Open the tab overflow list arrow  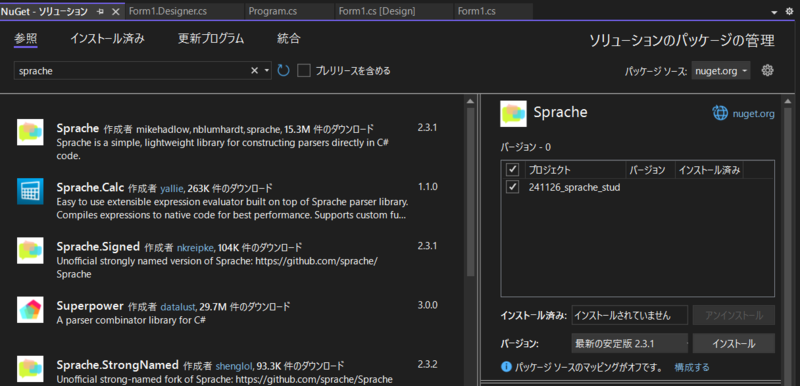coord(774,12)
